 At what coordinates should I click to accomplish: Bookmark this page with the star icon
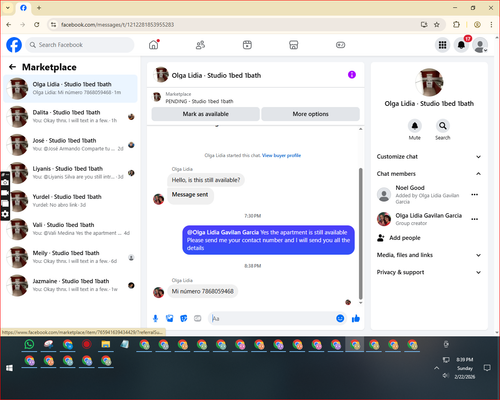point(437,24)
